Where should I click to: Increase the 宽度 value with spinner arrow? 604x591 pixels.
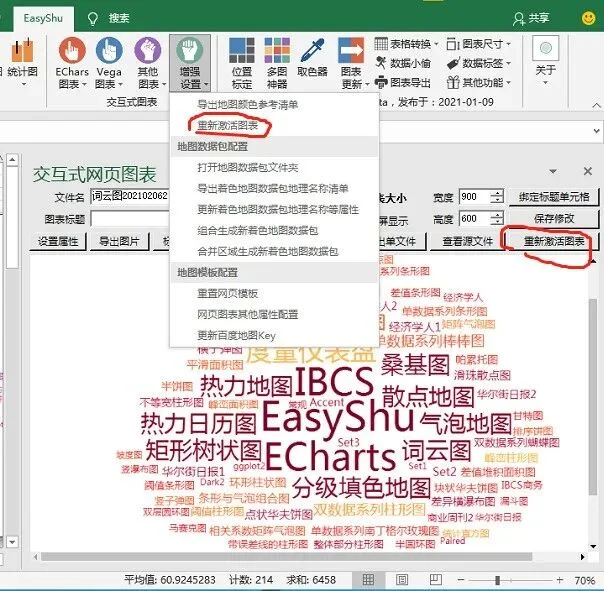[x=498, y=193]
